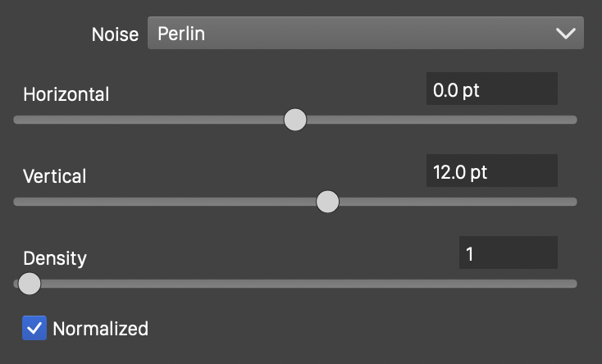Click the Vertical label text
The width and height of the screenshot is (602, 364).
pos(54,175)
